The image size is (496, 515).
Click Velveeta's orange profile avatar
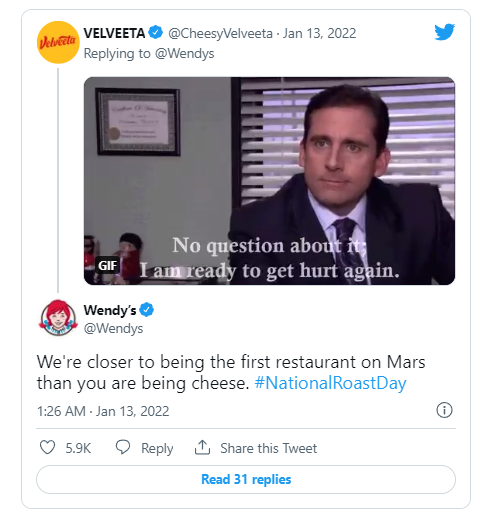click(58, 42)
